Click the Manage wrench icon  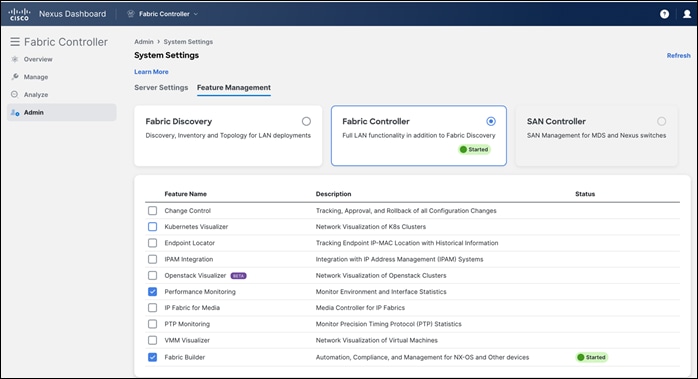(x=15, y=77)
